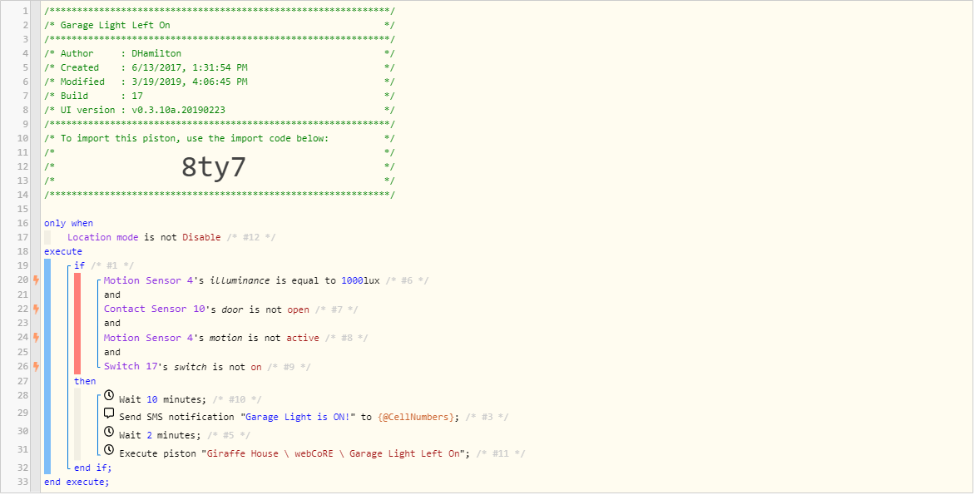Select the 'execute' keyword on line 18
The height and width of the screenshot is (495, 980).
pos(63,251)
